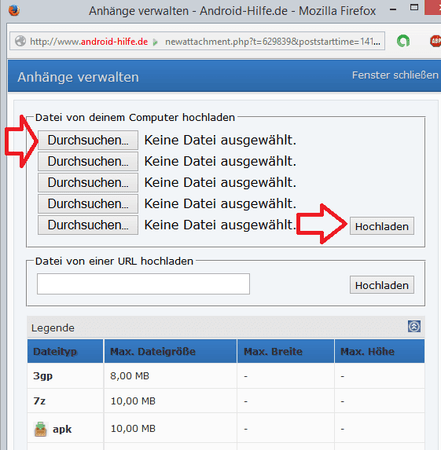
Task: Click the Fenster schließen link
Action: point(395,75)
